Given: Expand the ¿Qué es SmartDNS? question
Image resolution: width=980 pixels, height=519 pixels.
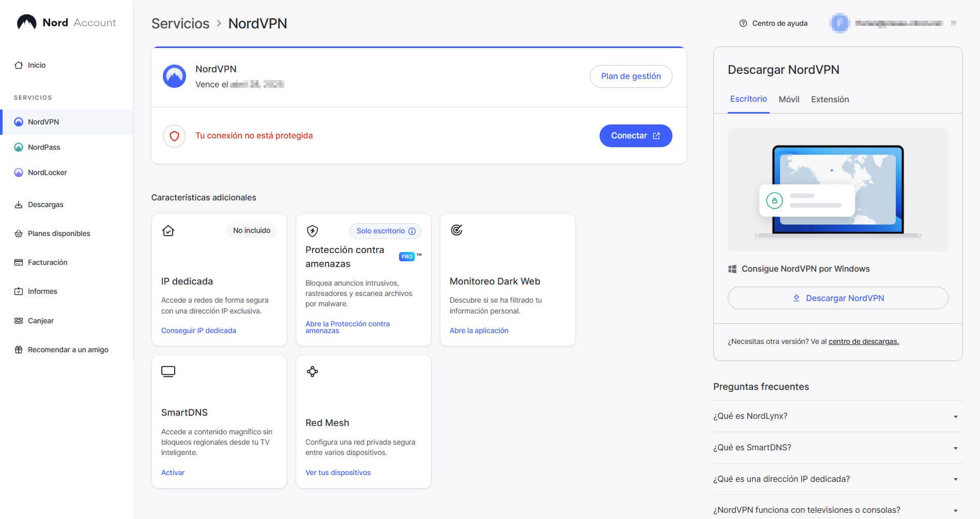Looking at the screenshot, I should coord(838,448).
